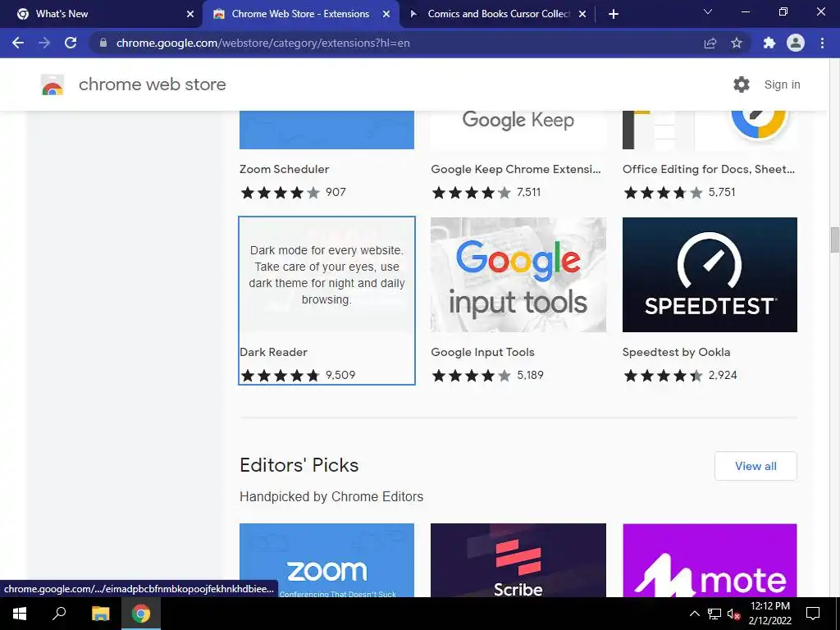
Task: Click View all for Editors' Picks
Action: (x=756, y=466)
